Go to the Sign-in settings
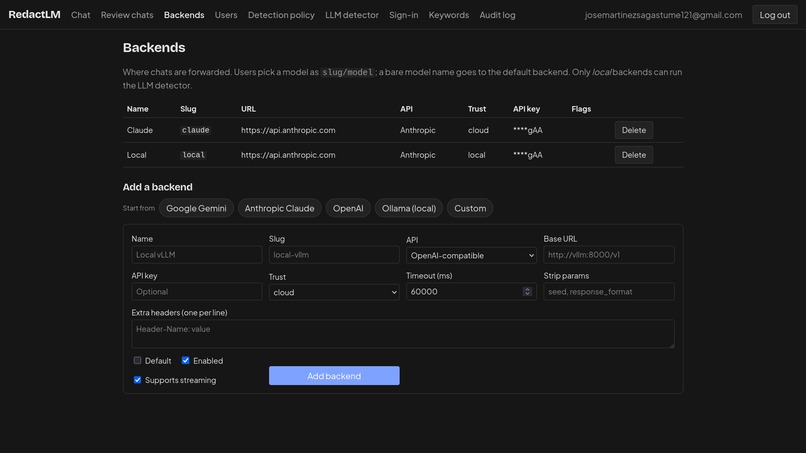Image resolution: width=806 pixels, height=453 pixels. pos(404,15)
